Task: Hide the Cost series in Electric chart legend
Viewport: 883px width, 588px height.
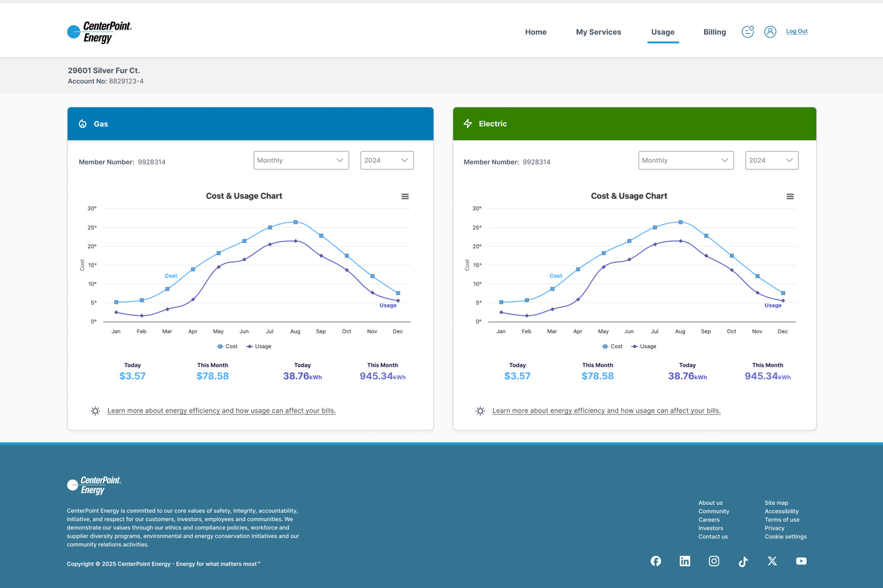Action: coord(612,347)
